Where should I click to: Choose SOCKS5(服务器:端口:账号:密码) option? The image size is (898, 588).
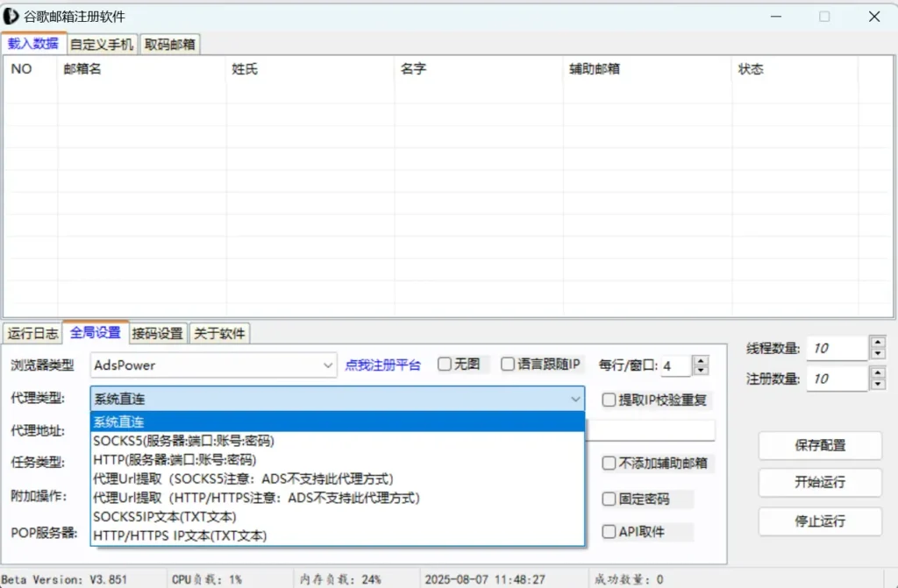(x=338, y=440)
